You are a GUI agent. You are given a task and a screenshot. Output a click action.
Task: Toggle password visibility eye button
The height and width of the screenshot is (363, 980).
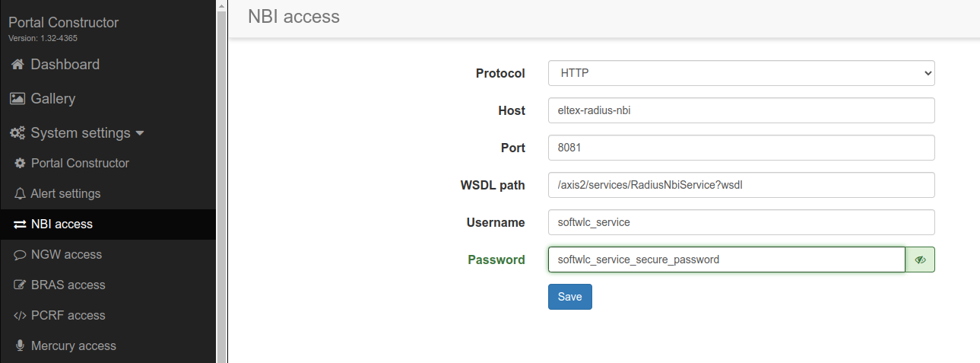click(920, 260)
